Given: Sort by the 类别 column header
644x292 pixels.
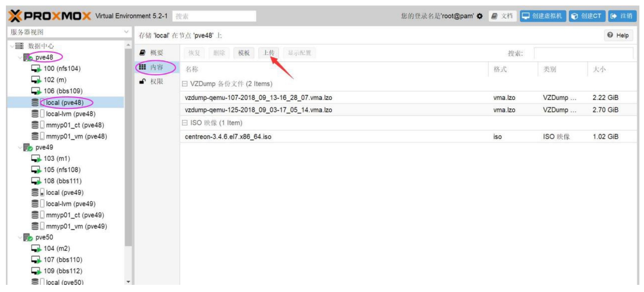Looking at the screenshot, I should [562, 70].
